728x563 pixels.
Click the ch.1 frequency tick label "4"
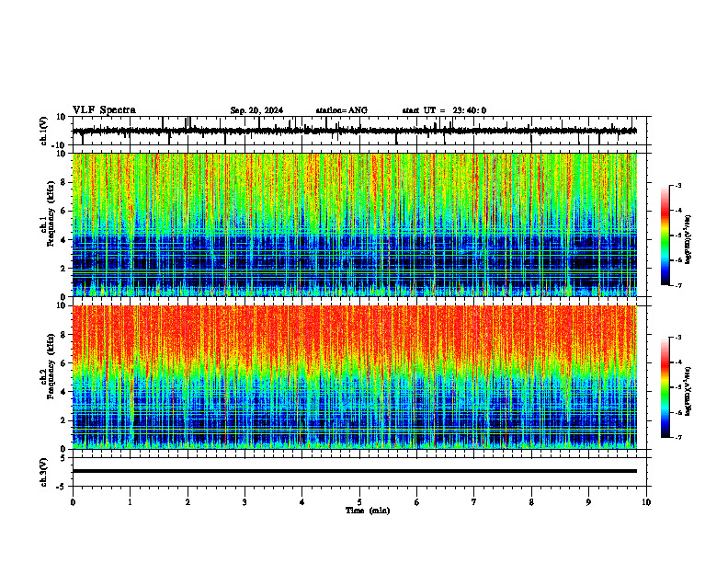point(63,240)
